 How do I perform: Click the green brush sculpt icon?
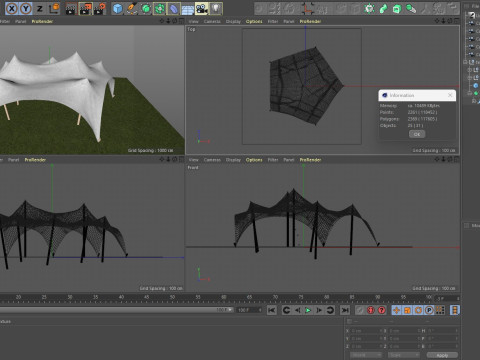(x=411, y=9)
